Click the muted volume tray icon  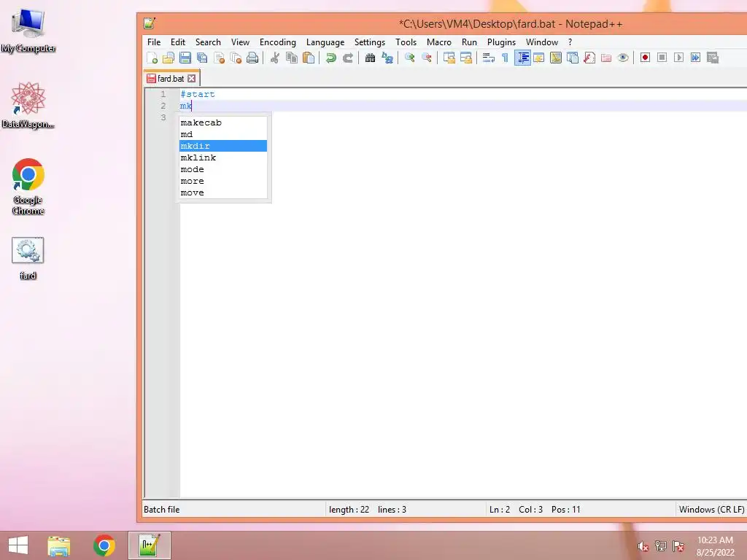click(x=643, y=546)
